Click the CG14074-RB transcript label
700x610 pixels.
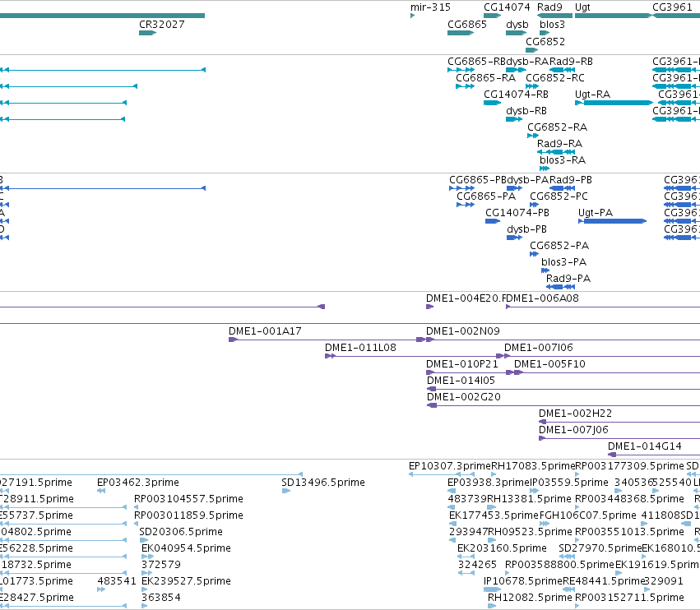[516, 95]
